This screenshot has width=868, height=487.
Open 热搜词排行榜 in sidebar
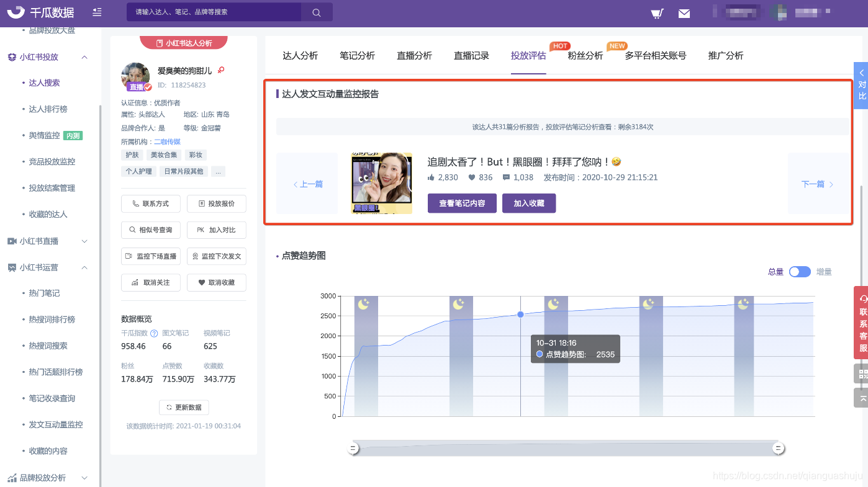tap(52, 319)
